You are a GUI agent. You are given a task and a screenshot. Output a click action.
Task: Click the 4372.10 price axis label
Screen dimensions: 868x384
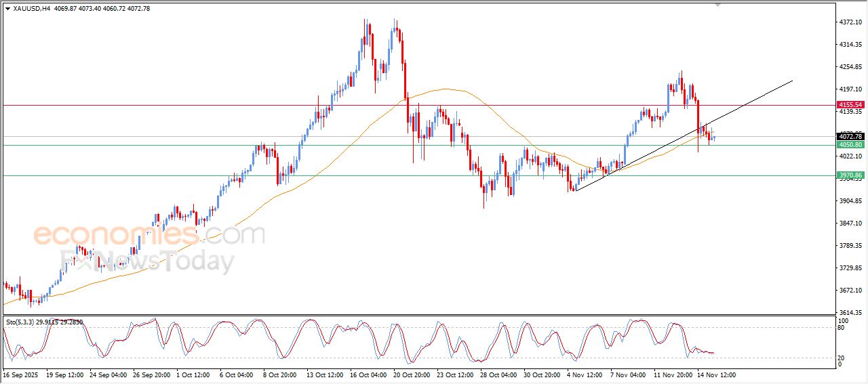pos(851,22)
